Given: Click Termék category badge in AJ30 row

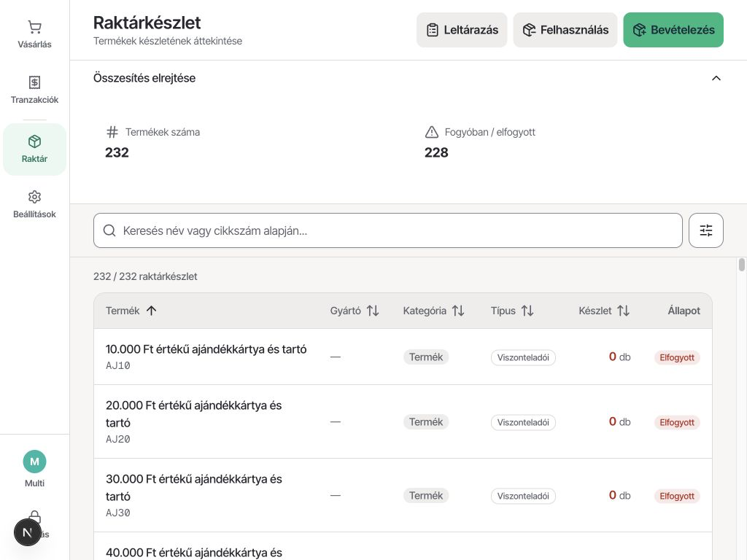Looking at the screenshot, I should [x=426, y=496].
